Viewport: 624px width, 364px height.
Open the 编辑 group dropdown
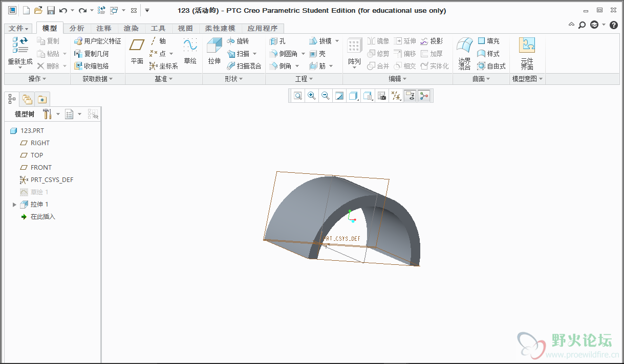(x=398, y=79)
